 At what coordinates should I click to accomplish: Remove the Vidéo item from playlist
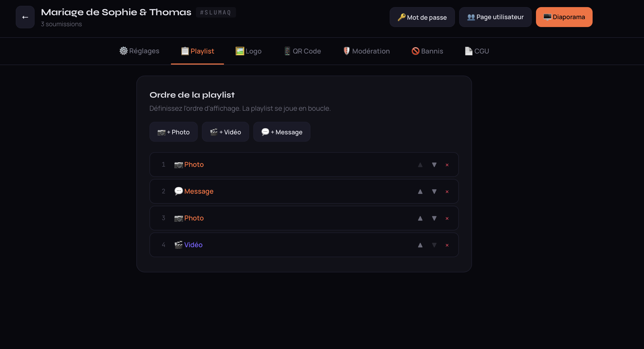(x=447, y=245)
